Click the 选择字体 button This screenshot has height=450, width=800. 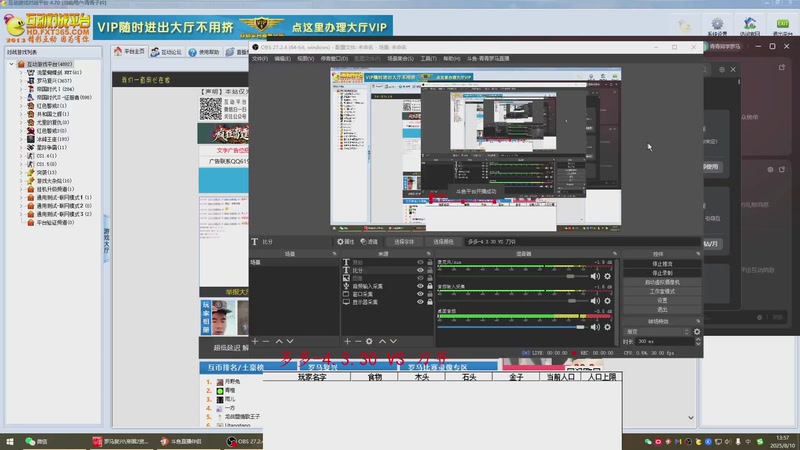404,242
